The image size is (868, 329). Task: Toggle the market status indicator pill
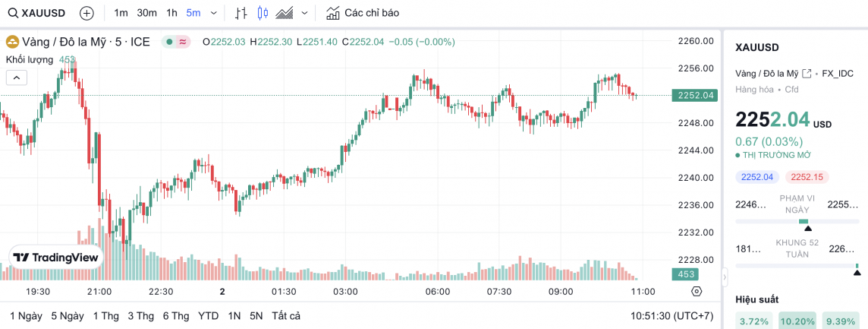point(177,42)
